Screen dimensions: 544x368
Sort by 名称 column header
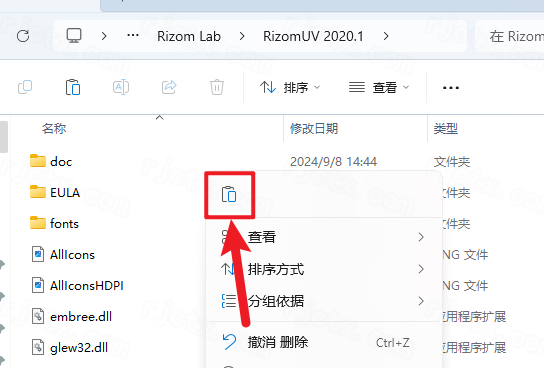tap(54, 129)
